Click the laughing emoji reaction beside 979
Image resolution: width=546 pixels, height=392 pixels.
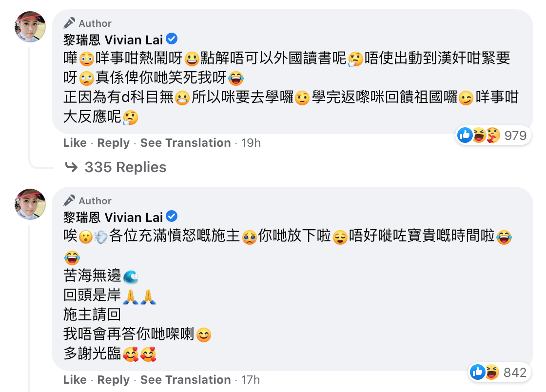(478, 135)
